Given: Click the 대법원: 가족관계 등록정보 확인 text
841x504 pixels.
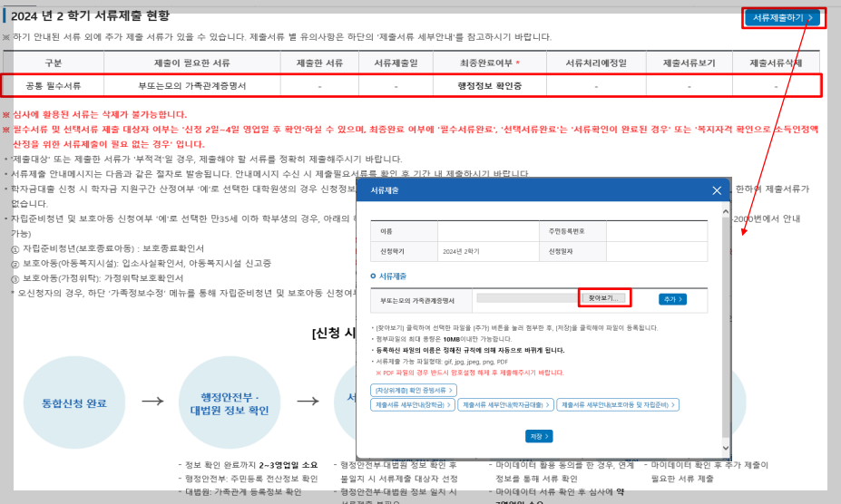Looking at the screenshot, I should pos(240,491).
